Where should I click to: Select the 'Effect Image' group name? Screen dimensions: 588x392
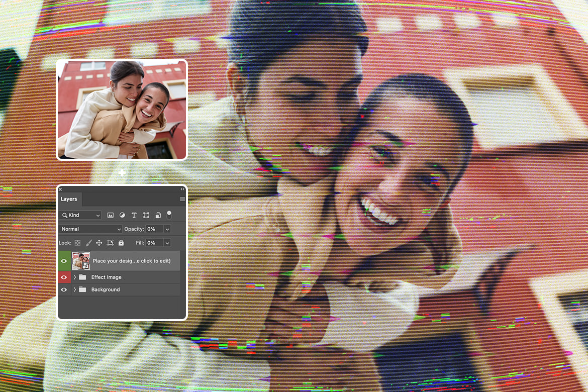(x=107, y=277)
